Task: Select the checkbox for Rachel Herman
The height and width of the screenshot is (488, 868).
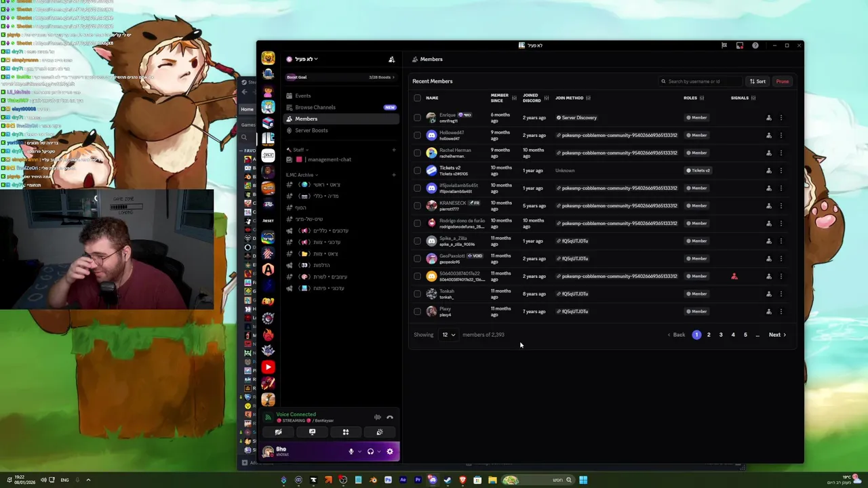Action: [x=417, y=152]
